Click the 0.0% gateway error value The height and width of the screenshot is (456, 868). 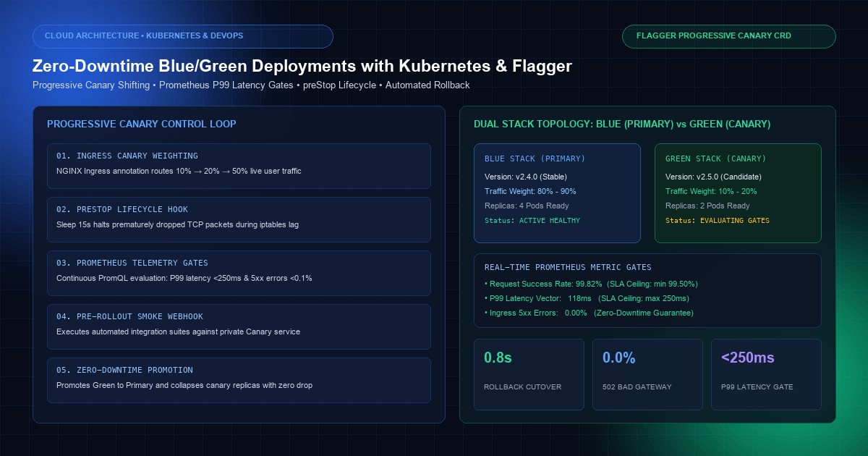tap(619, 358)
